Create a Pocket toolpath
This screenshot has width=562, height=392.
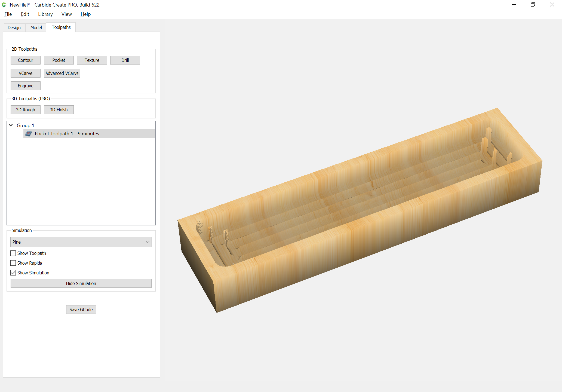tap(59, 60)
